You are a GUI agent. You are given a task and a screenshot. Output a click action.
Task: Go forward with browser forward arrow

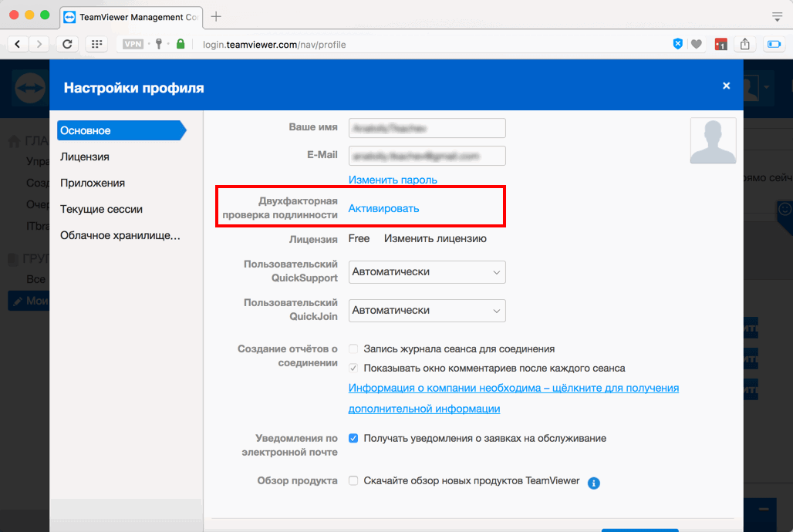click(39, 44)
